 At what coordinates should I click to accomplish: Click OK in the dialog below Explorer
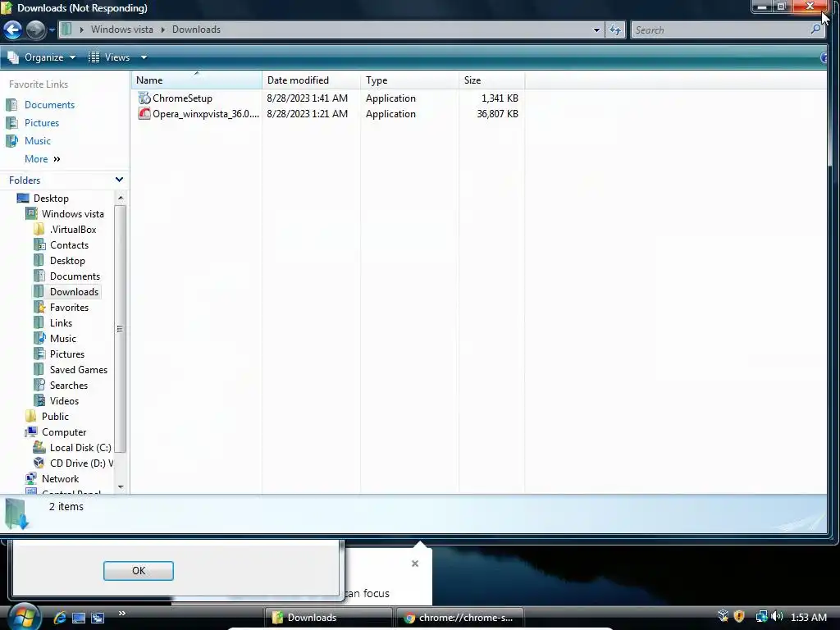point(138,571)
